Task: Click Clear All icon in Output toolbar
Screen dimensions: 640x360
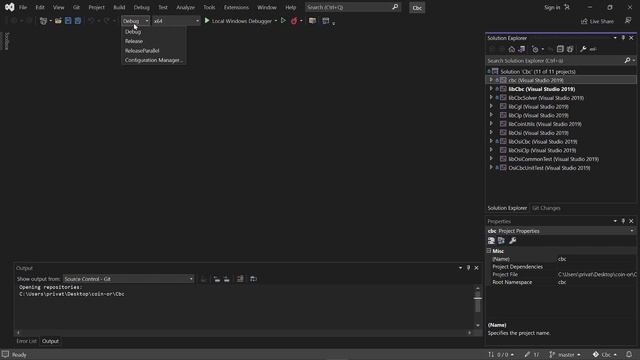Action: (240, 279)
